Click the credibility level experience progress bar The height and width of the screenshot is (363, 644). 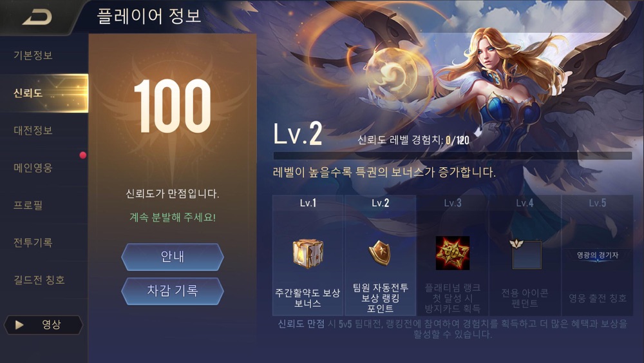coord(452,156)
